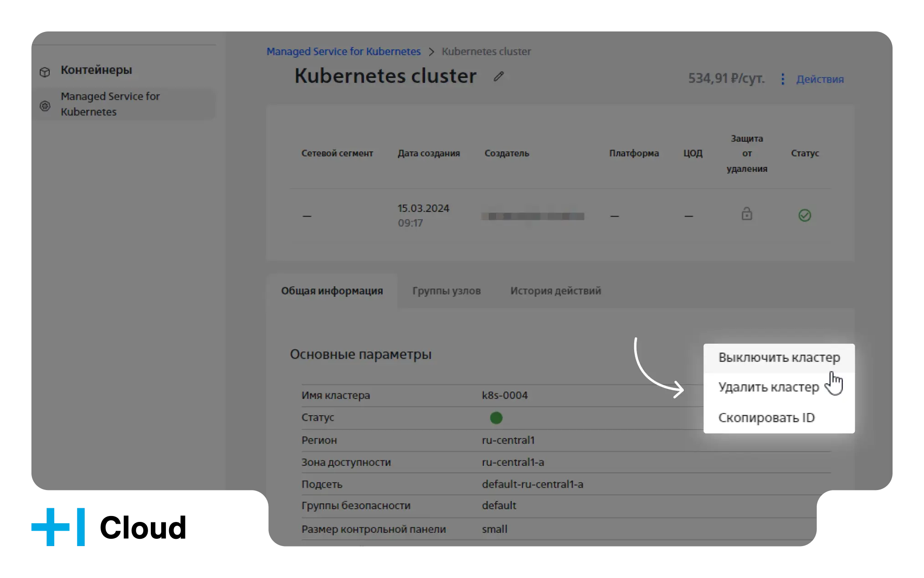The image size is (924, 578).
Task: Click the blurred creator name cell
Action: click(x=533, y=216)
